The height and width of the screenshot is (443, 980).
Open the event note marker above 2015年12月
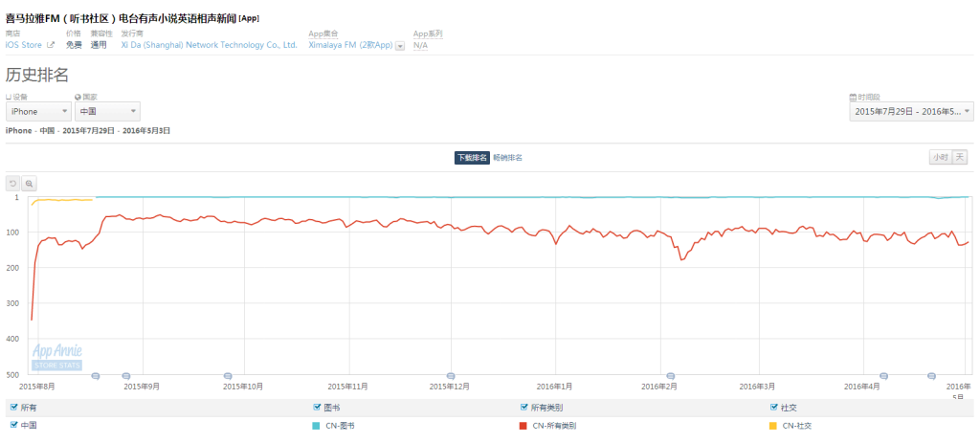tap(450, 375)
